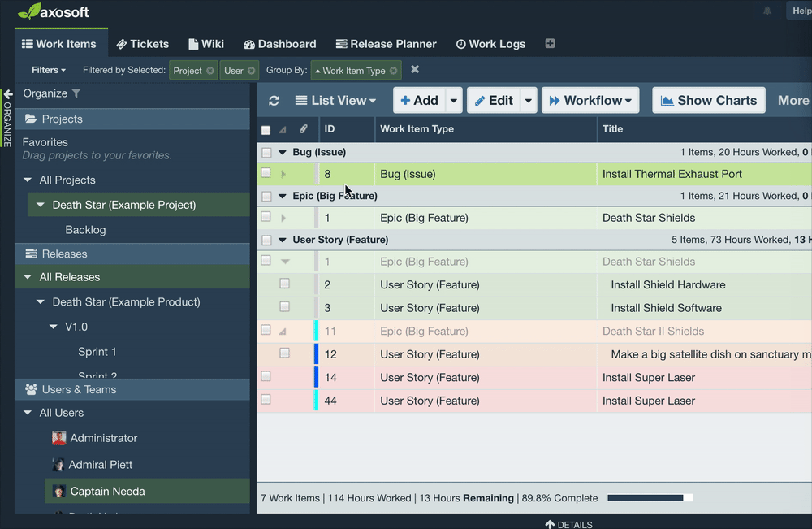Add a new tab with plus icon
The height and width of the screenshot is (529, 812).
[550, 44]
